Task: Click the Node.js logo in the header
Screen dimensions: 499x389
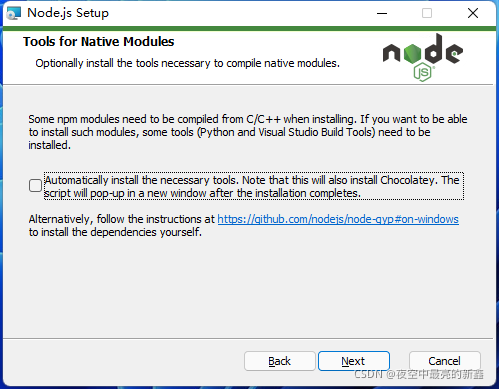Action: click(x=423, y=57)
